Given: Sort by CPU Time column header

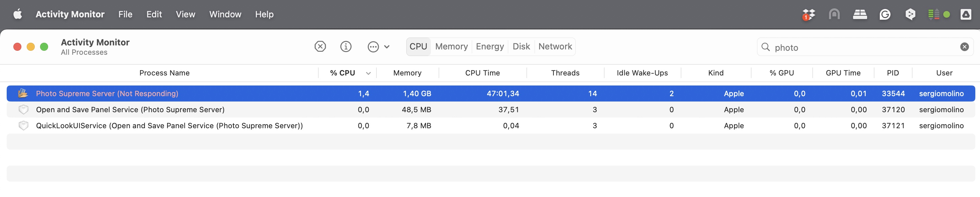Looking at the screenshot, I should pyautogui.click(x=482, y=73).
